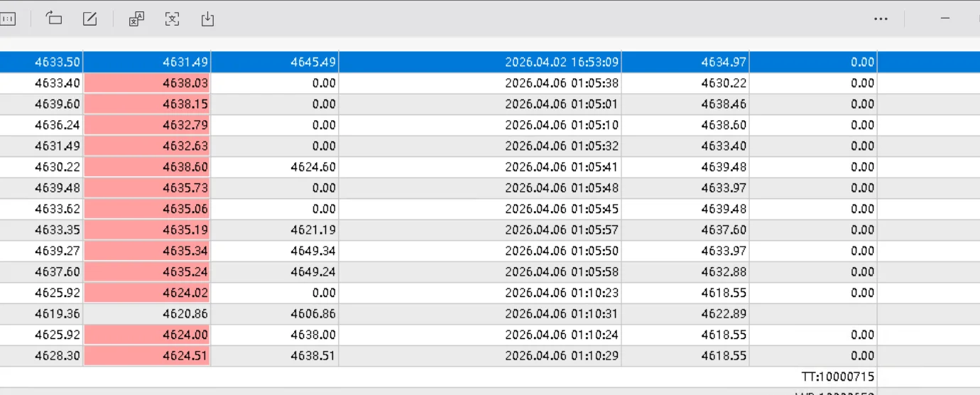Click the 4645.49 cell in selected row
The image size is (980, 395).
click(275, 63)
